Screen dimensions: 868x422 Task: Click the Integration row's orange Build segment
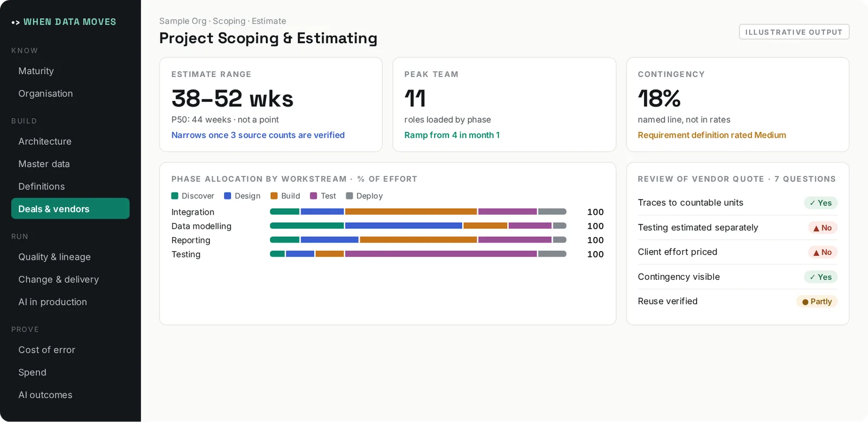pos(411,212)
